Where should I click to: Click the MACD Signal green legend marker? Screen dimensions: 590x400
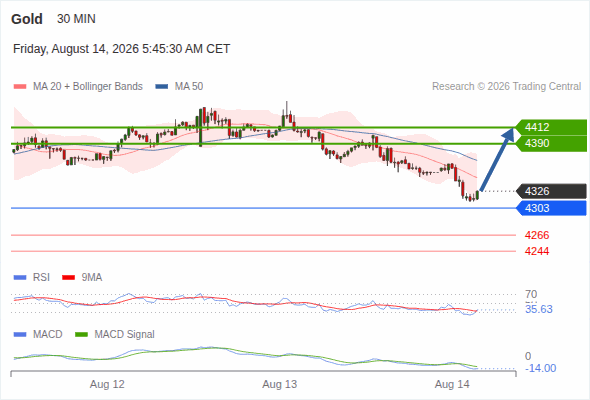pyautogui.click(x=81, y=334)
